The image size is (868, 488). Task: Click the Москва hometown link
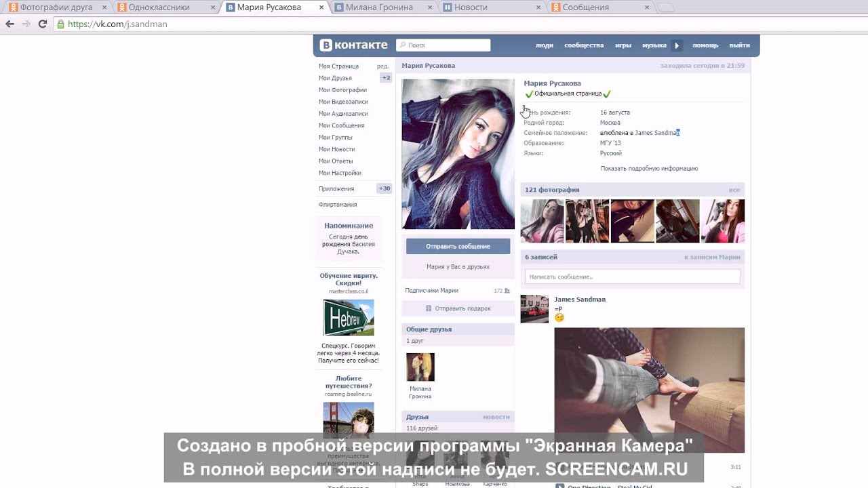tap(610, 123)
